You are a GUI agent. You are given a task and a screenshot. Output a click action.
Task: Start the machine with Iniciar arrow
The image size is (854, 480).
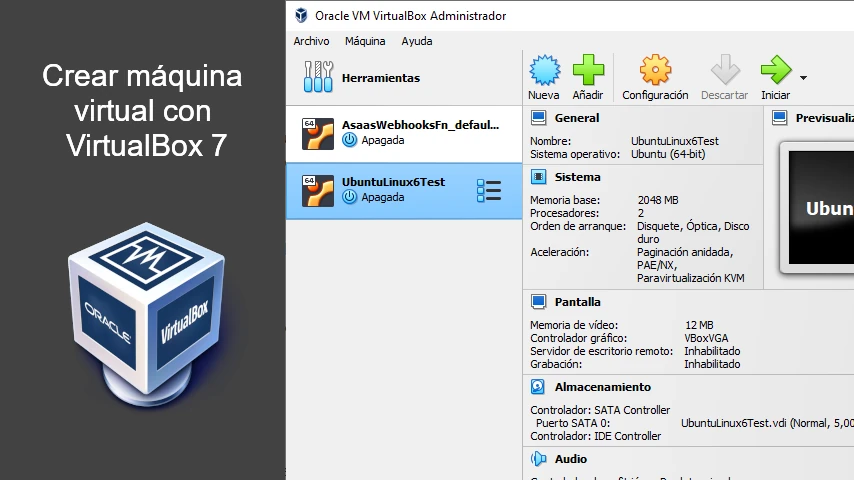(776, 70)
